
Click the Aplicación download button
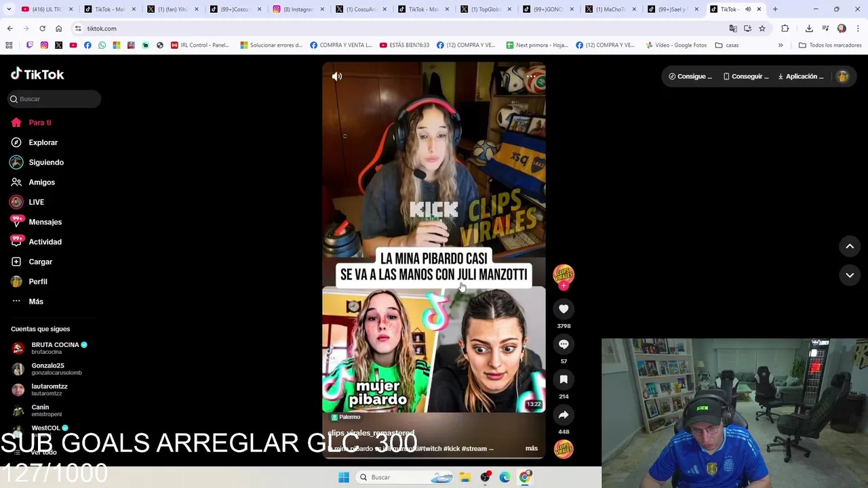800,77
